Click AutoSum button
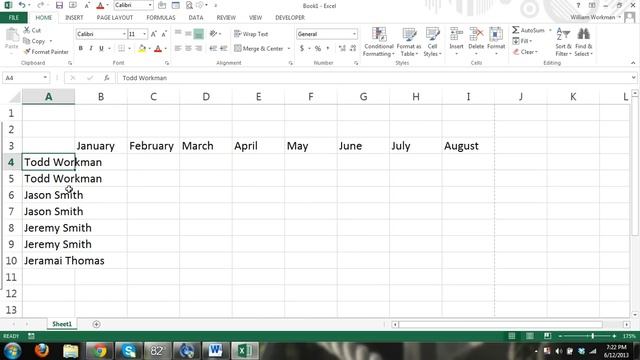 click(x=528, y=30)
